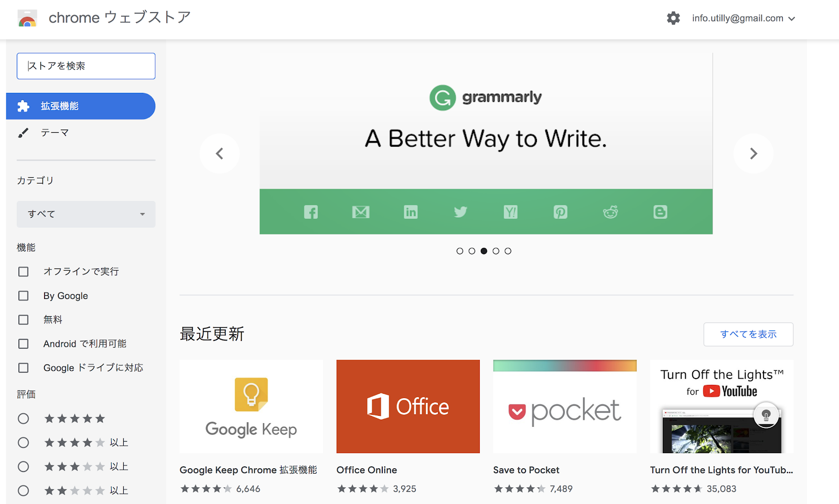Select two stars 以上 rating filter

pos(24,491)
